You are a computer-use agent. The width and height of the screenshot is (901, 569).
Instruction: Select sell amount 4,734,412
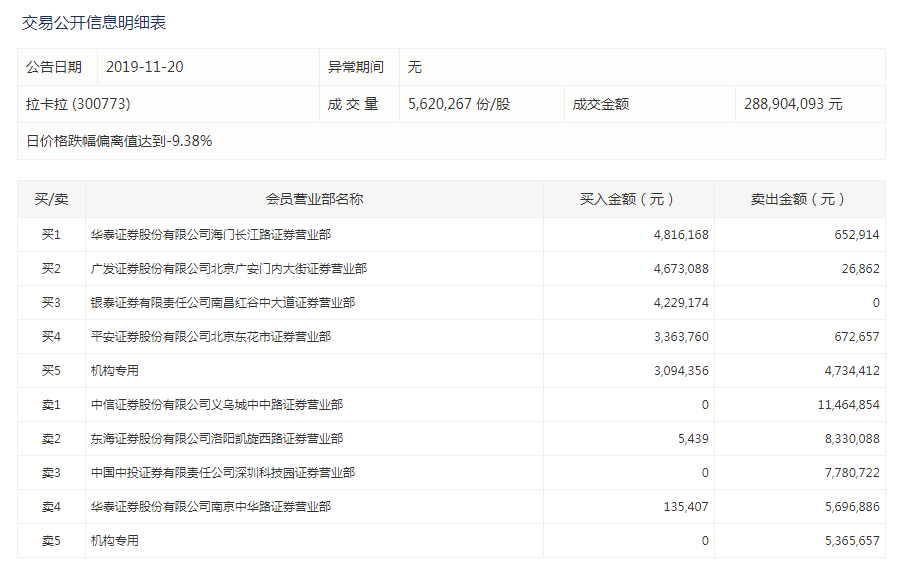(852, 370)
